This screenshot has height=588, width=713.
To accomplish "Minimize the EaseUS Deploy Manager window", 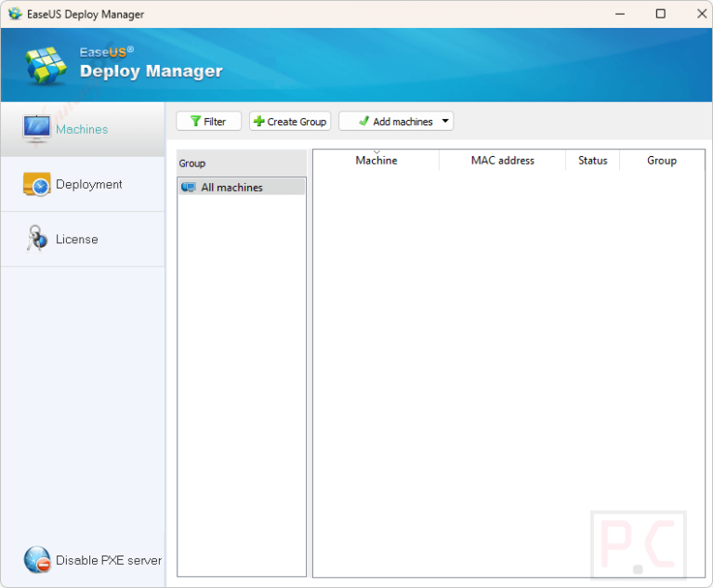I will tap(620, 14).
